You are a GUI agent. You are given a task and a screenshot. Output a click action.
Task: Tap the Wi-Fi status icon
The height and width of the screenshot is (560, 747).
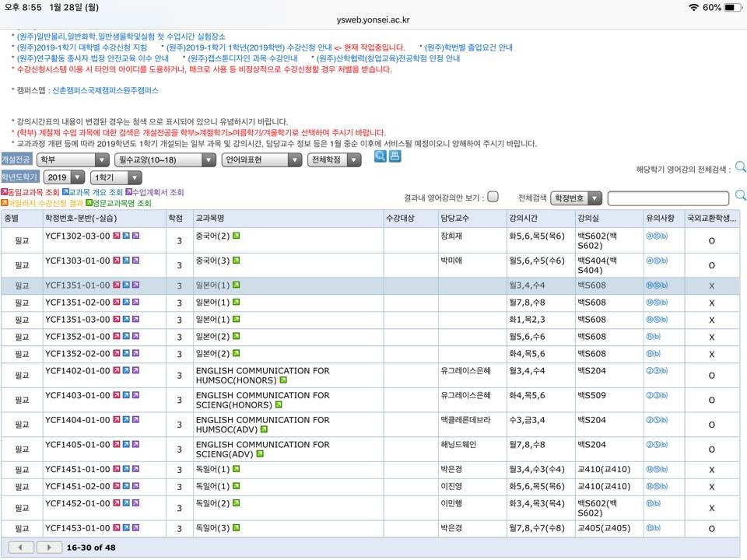click(693, 8)
